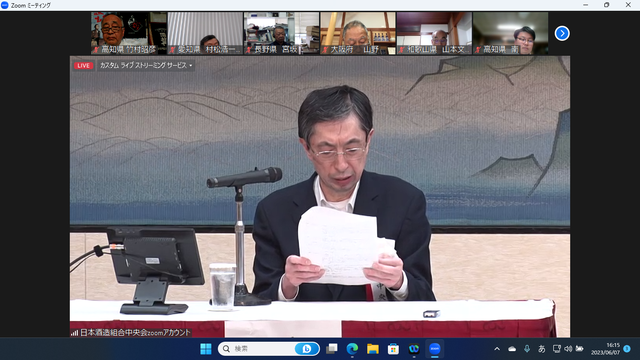Open the volume control tray icon
Image resolution: width=640 pixels, height=360 pixels.
(568, 349)
